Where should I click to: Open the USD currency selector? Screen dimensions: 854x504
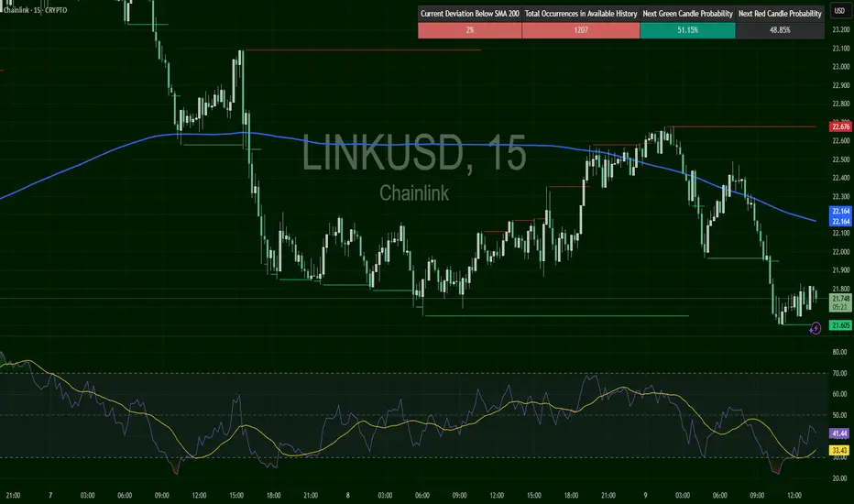[839, 11]
